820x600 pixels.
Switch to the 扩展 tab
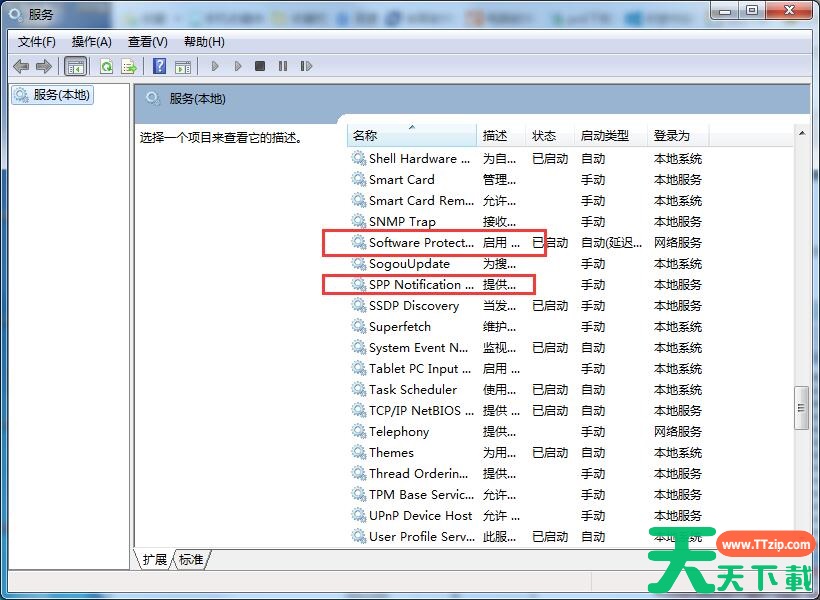(154, 559)
